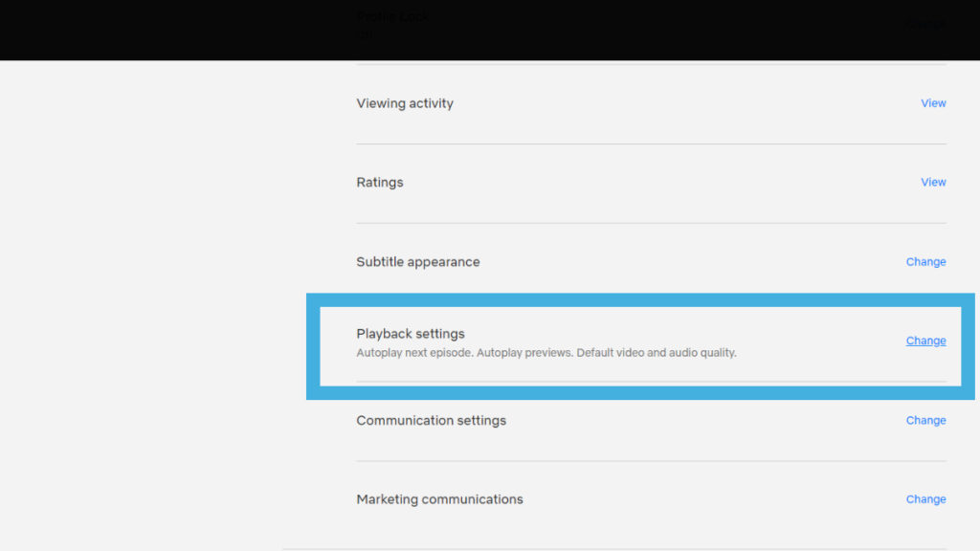This screenshot has width=980, height=551.
Task: Open Marketing communications settings
Action: click(x=924, y=498)
